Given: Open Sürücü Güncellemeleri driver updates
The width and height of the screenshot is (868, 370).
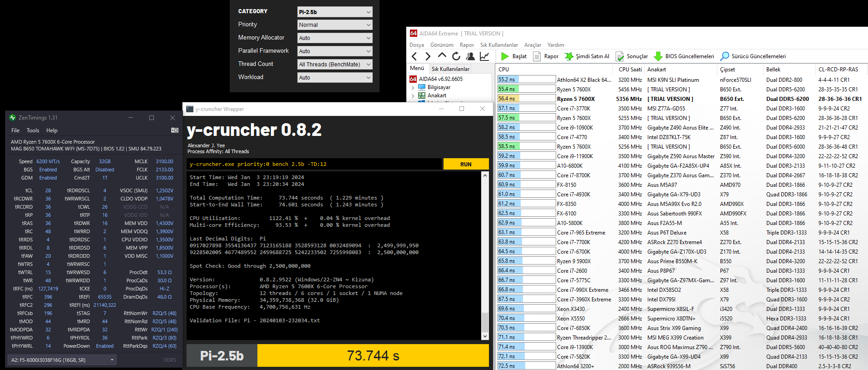Looking at the screenshot, I should click(753, 56).
